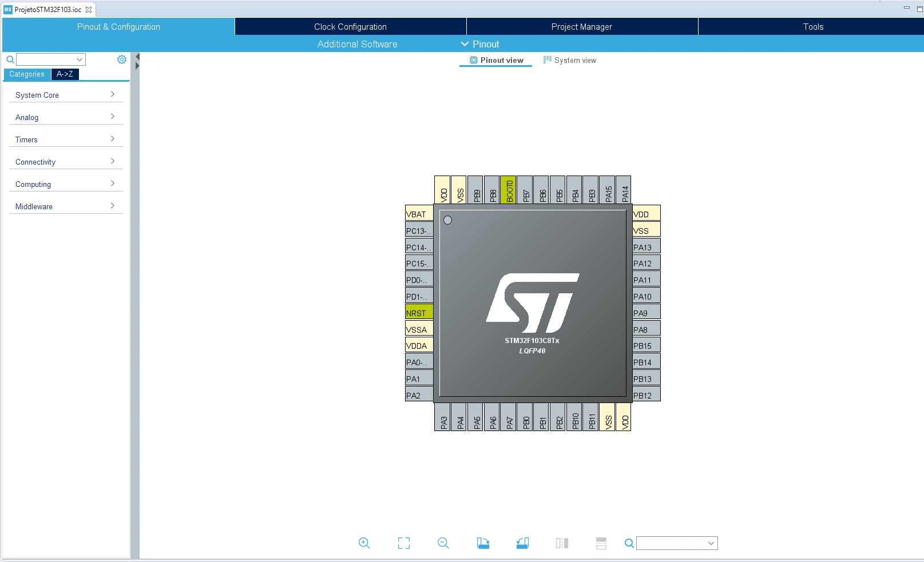Viewport: 924px width, 562px height.
Task: Select the PB10 pin on the bottom edge
Action: [574, 417]
